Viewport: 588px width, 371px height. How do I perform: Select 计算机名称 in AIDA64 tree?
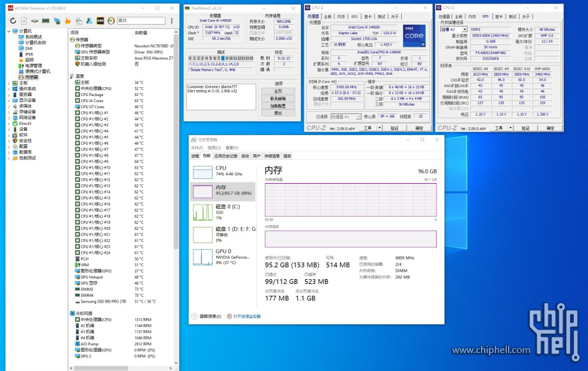(35, 43)
